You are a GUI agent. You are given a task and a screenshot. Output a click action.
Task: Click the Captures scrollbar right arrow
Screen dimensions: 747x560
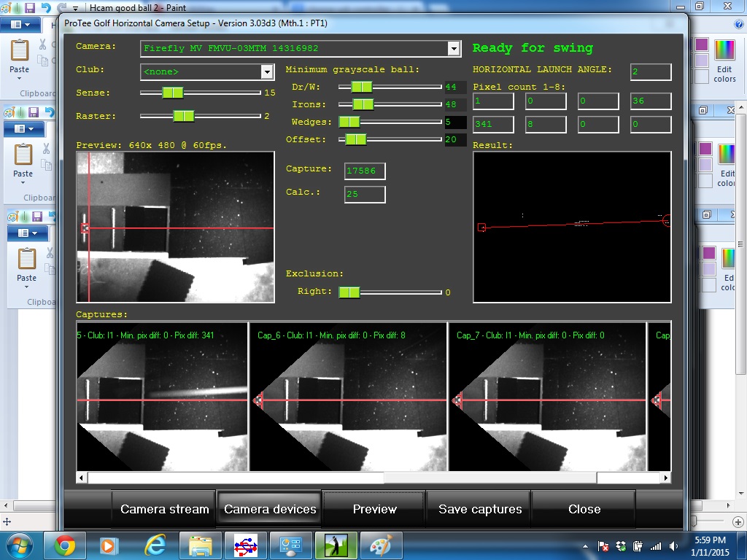[665, 477]
